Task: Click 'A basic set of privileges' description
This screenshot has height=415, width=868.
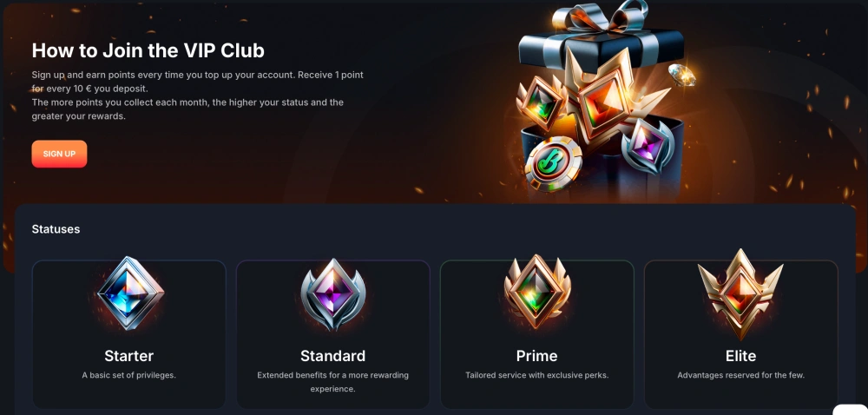Action: [x=129, y=375]
